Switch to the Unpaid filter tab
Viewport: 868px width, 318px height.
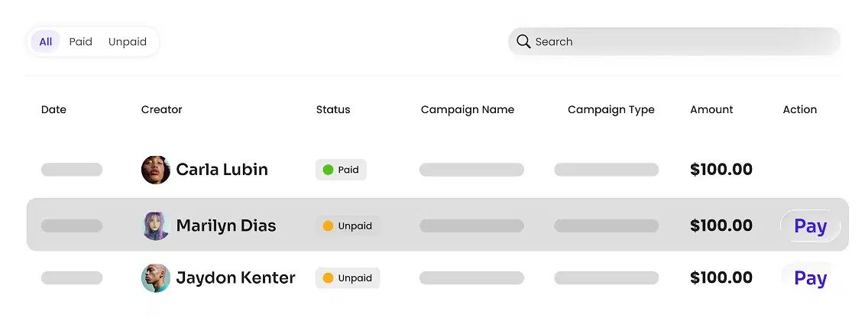coord(128,42)
